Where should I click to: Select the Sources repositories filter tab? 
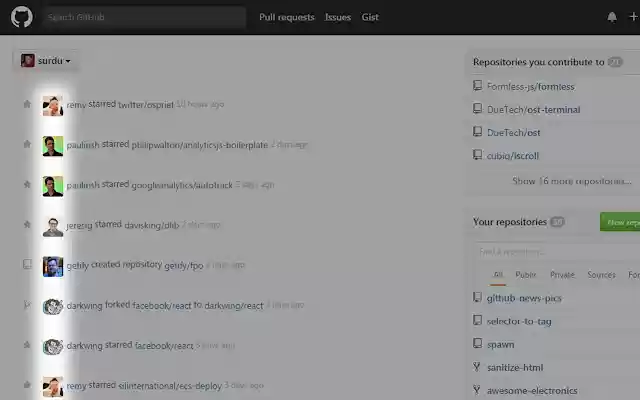(601, 275)
